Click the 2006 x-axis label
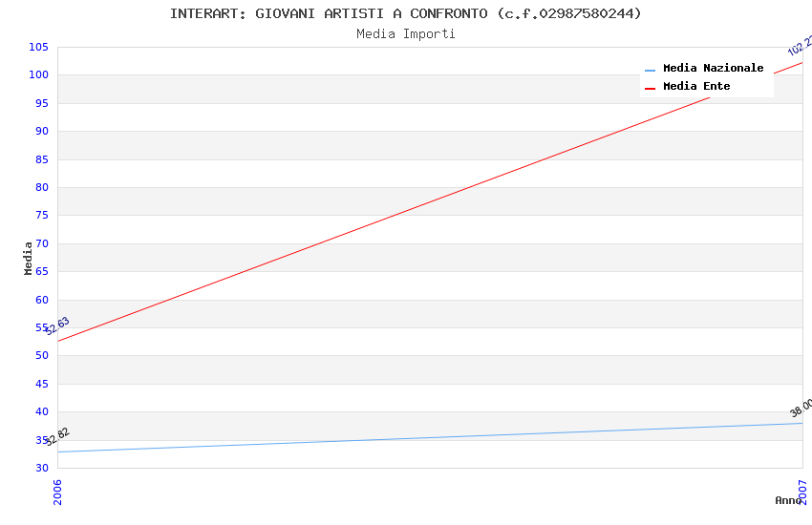The width and height of the screenshot is (812, 525). click(57, 492)
